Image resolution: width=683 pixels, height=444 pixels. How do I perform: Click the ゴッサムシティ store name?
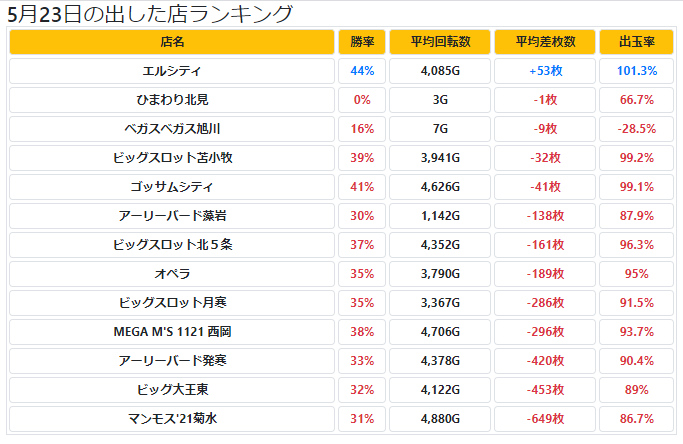pos(172,187)
